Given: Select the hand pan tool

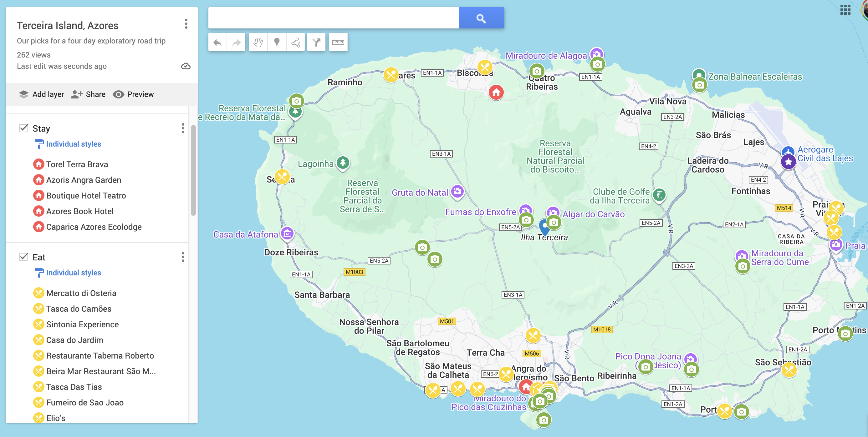Looking at the screenshot, I should click(x=258, y=43).
